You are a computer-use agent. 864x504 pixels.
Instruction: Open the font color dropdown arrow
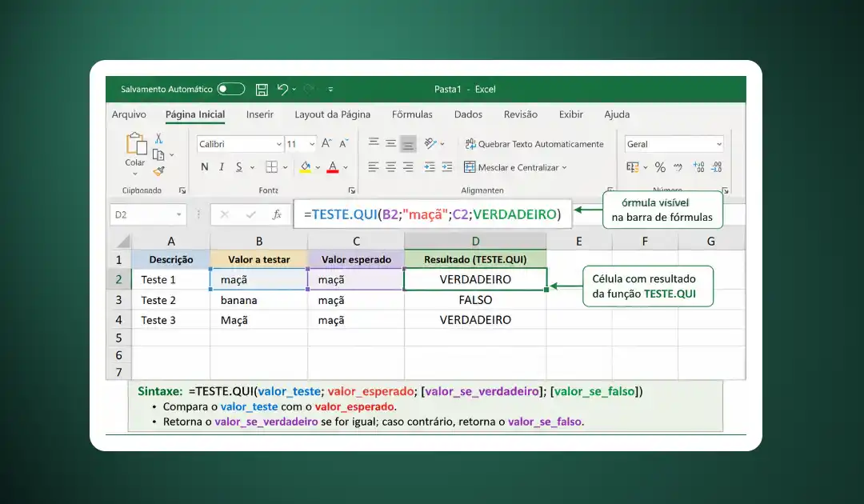(x=346, y=167)
